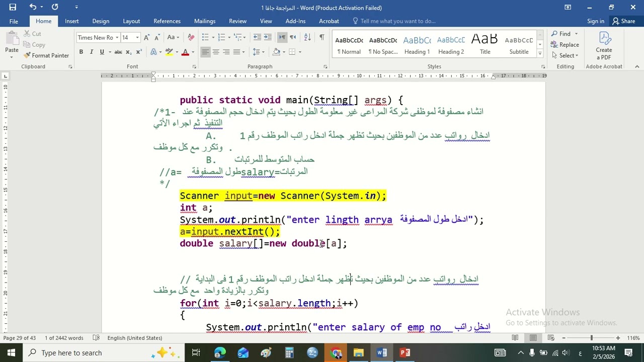Grow the font size
The height and width of the screenshot is (362, 644).
point(146,38)
